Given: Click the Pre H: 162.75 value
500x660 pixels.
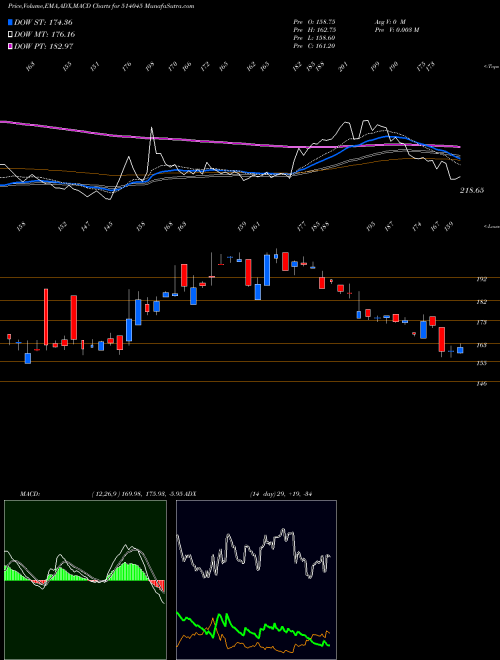Looking at the screenshot, I should coord(314,30).
